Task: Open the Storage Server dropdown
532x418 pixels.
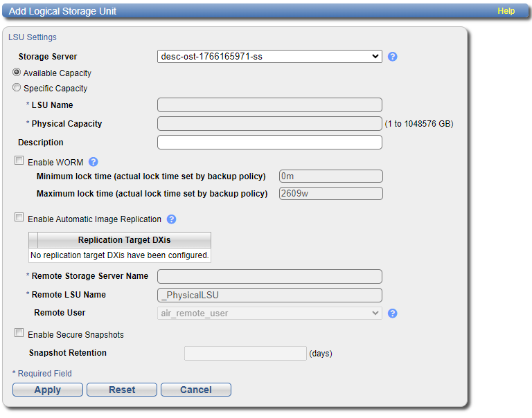Action: coord(269,56)
